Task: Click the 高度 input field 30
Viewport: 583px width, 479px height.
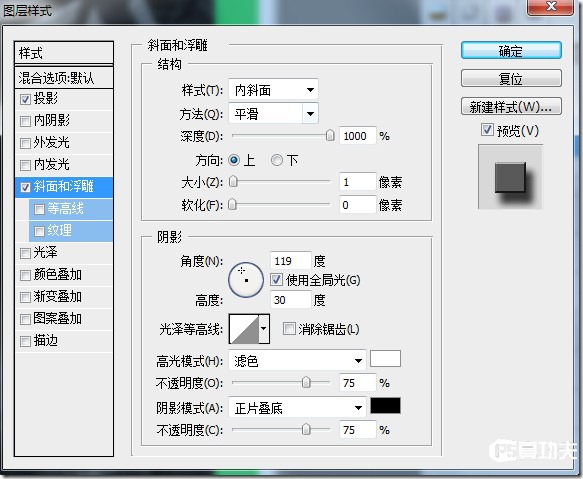Action: click(x=290, y=300)
